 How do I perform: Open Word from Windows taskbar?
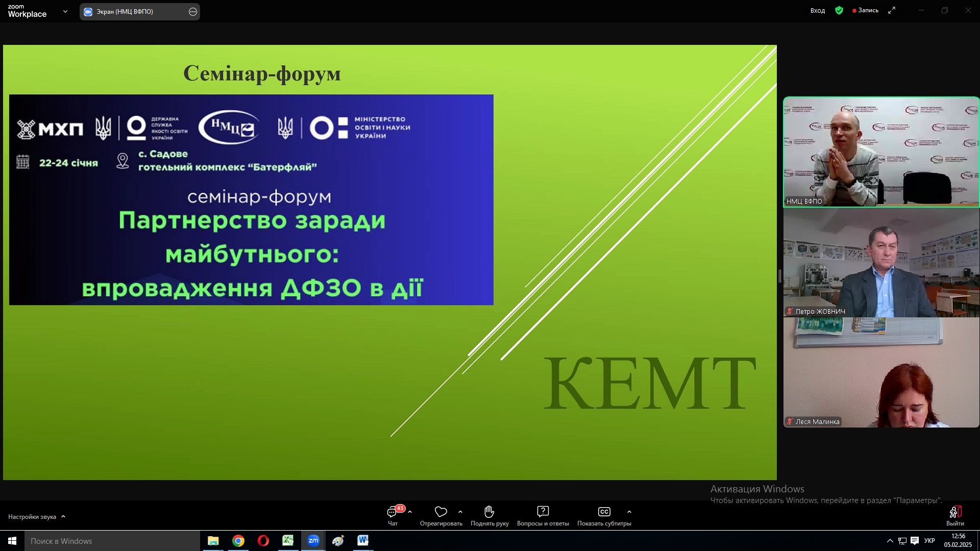pyautogui.click(x=363, y=541)
